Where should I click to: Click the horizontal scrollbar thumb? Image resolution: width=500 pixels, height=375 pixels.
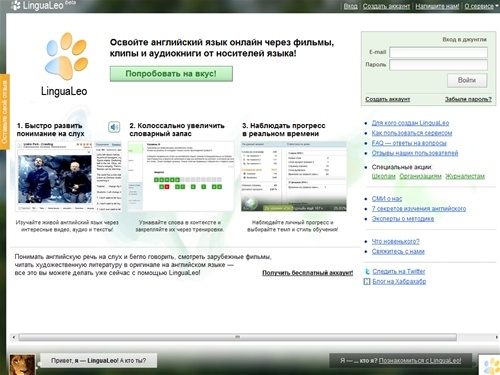click(x=237, y=337)
